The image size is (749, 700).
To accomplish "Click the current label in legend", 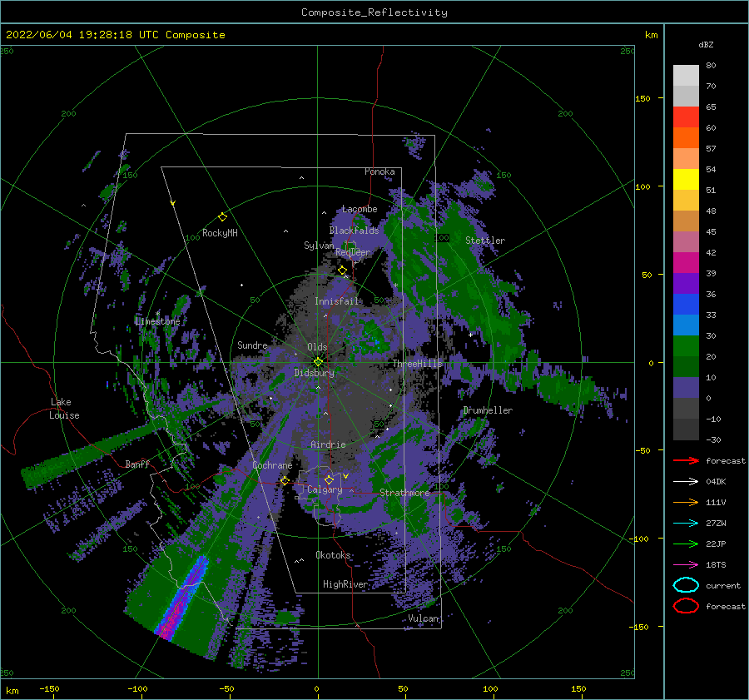I will pyautogui.click(x=723, y=586).
